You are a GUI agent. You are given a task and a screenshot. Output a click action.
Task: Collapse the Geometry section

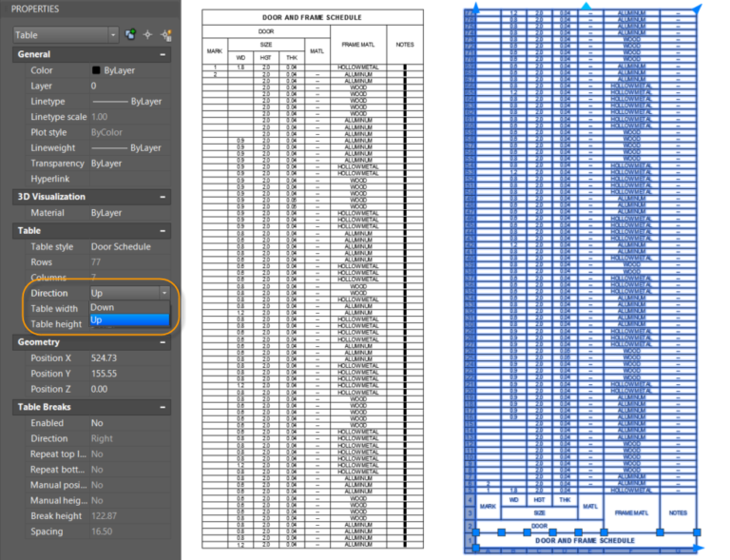[x=163, y=342]
